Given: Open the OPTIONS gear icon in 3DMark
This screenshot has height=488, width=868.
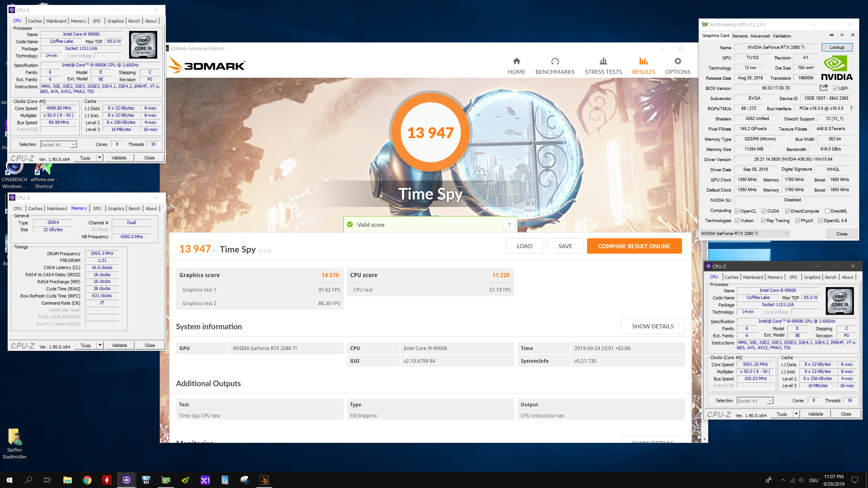Looking at the screenshot, I should 678,61.
